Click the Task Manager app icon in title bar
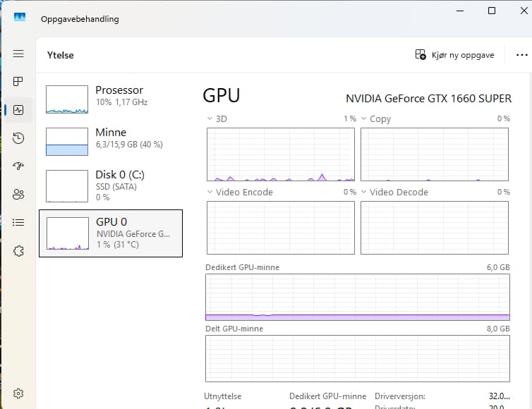This screenshot has width=532, height=409. point(20,17)
